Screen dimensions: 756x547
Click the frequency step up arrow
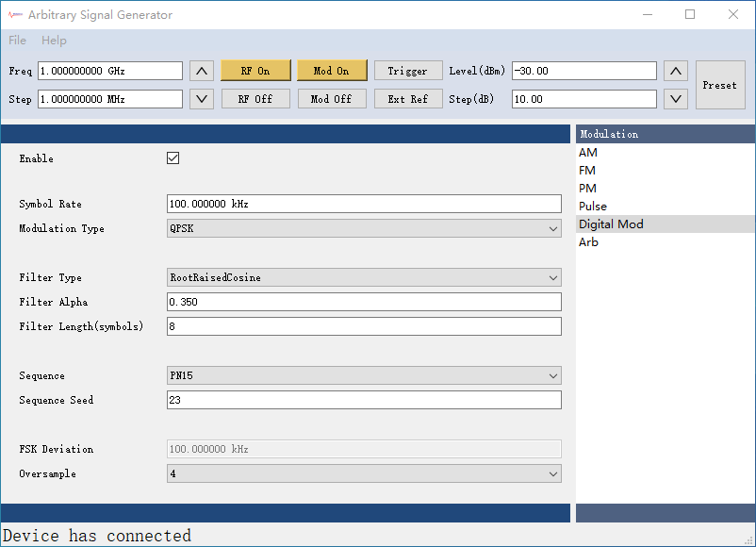[202, 71]
